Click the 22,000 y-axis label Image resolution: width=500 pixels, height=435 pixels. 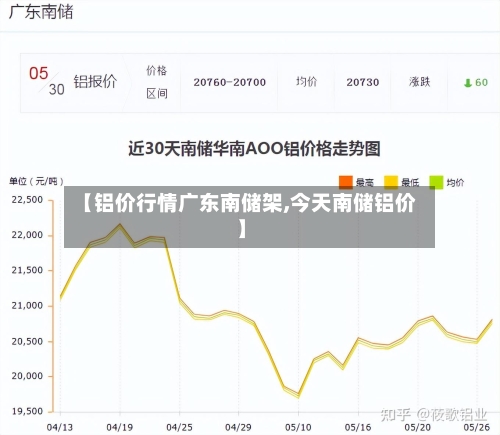pos(27,235)
